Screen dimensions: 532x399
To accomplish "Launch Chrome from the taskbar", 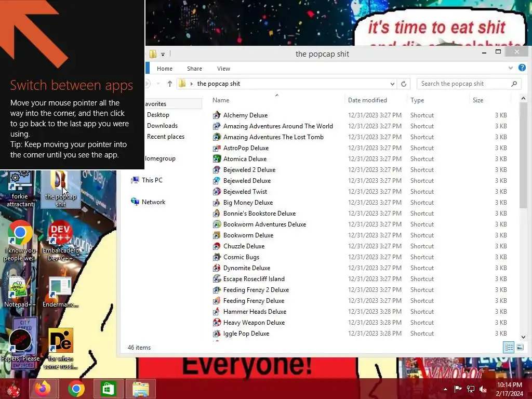I will 76,389.
